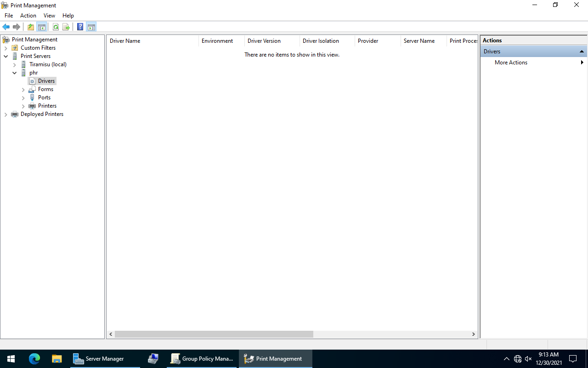The height and width of the screenshot is (368, 588).
Task: Collapse the phr print server node
Action: coord(15,73)
